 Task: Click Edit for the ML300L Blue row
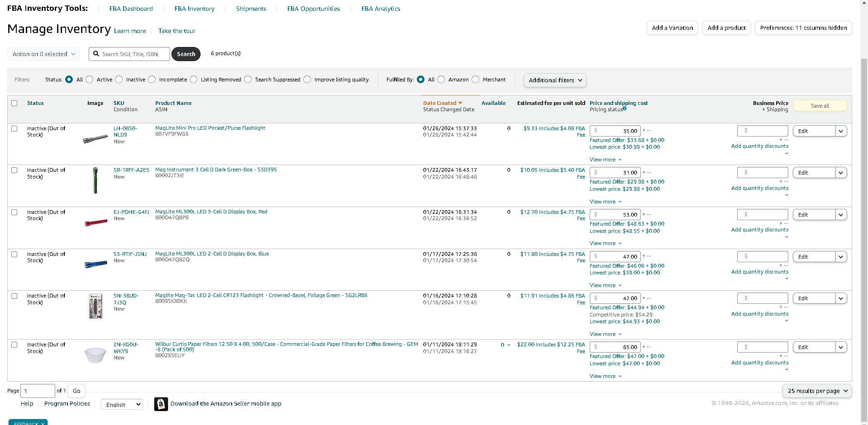tap(814, 257)
